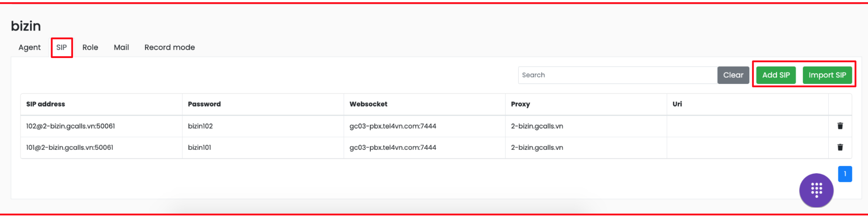Click the SIP address column header
868x217 pixels.
46,104
